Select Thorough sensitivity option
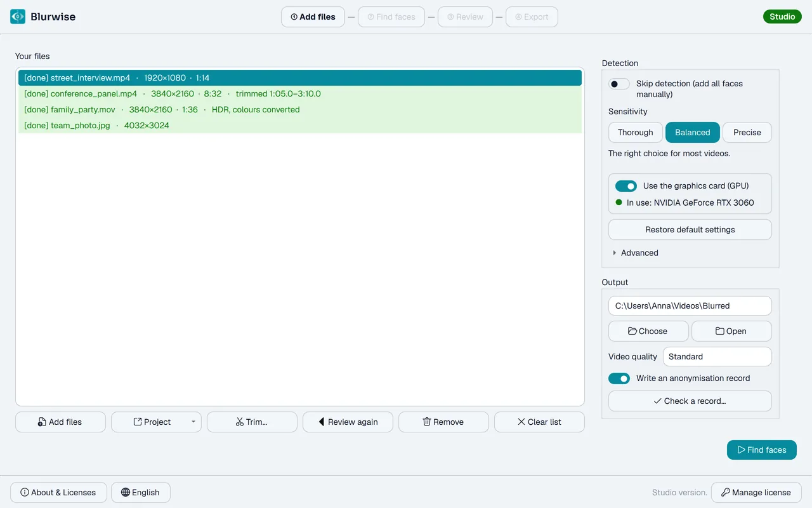This screenshot has width=812, height=508. coord(636,132)
